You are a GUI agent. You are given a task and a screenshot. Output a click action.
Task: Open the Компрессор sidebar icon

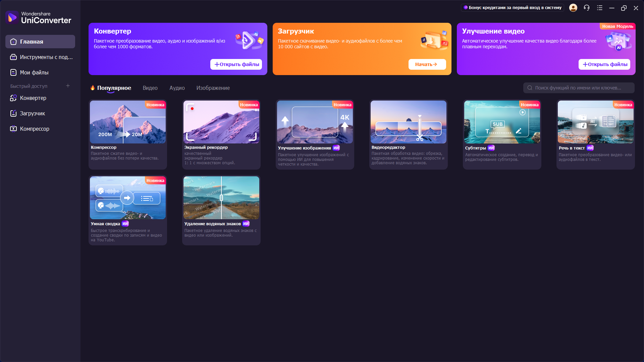(x=13, y=129)
